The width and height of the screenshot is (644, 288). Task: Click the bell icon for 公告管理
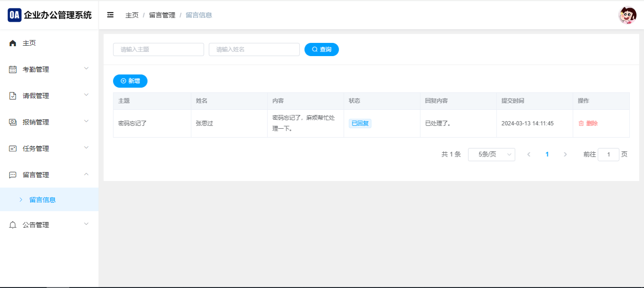[x=13, y=225]
